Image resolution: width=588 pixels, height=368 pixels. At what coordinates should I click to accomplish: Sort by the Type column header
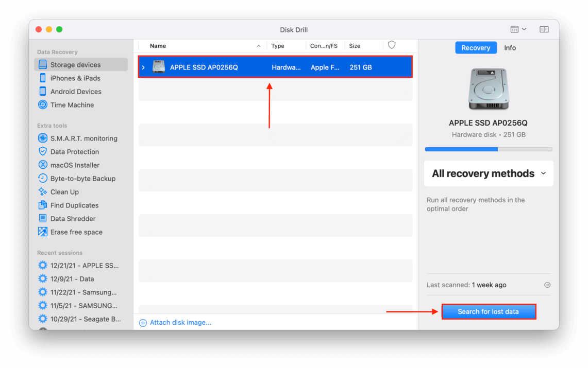pyautogui.click(x=277, y=46)
